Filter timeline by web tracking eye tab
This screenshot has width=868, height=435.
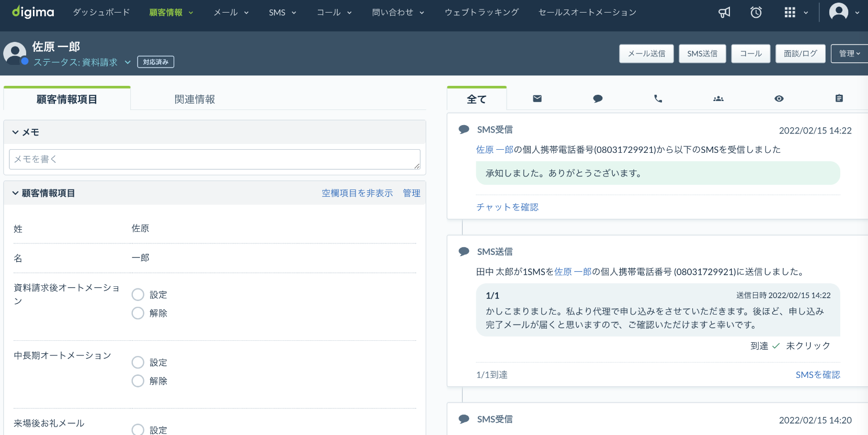click(779, 98)
